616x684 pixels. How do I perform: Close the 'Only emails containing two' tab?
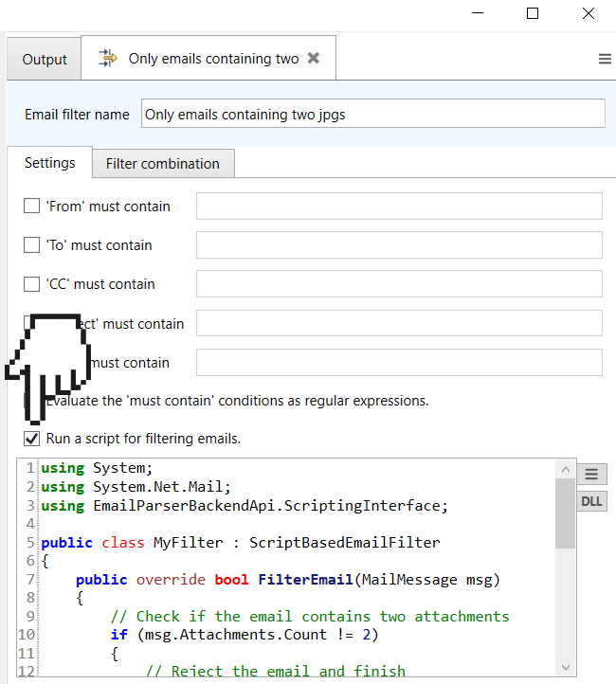click(314, 58)
